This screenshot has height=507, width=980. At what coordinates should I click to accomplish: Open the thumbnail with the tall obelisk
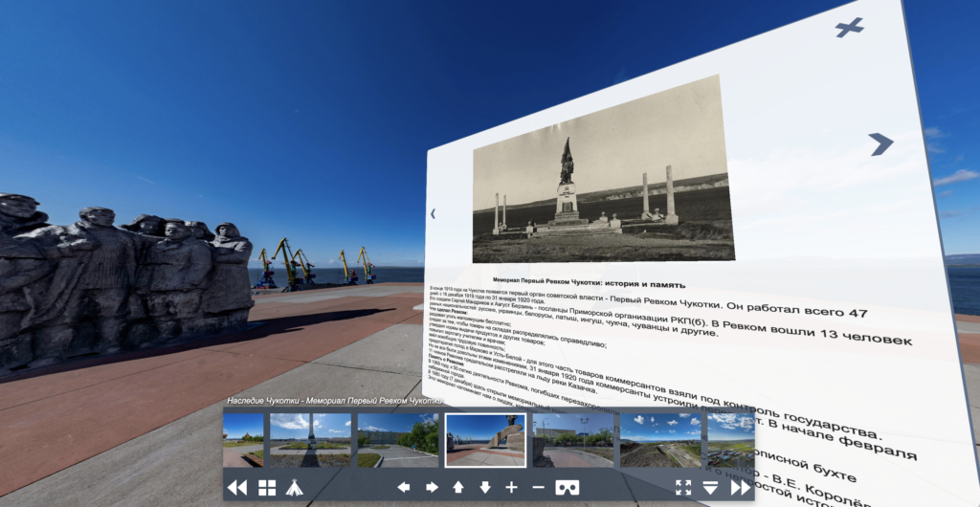pos(310,440)
